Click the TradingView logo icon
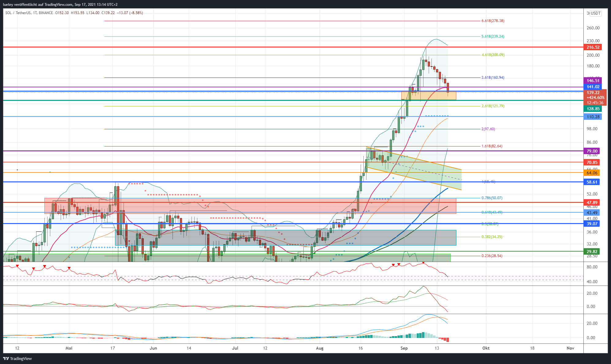Screen dimensions: 611x364 pos(6,358)
